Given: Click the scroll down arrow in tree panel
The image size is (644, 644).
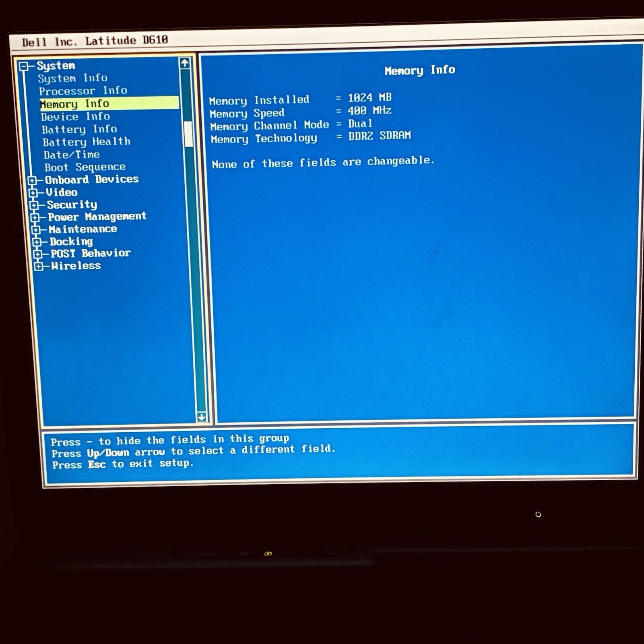Looking at the screenshot, I should (x=202, y=417).
